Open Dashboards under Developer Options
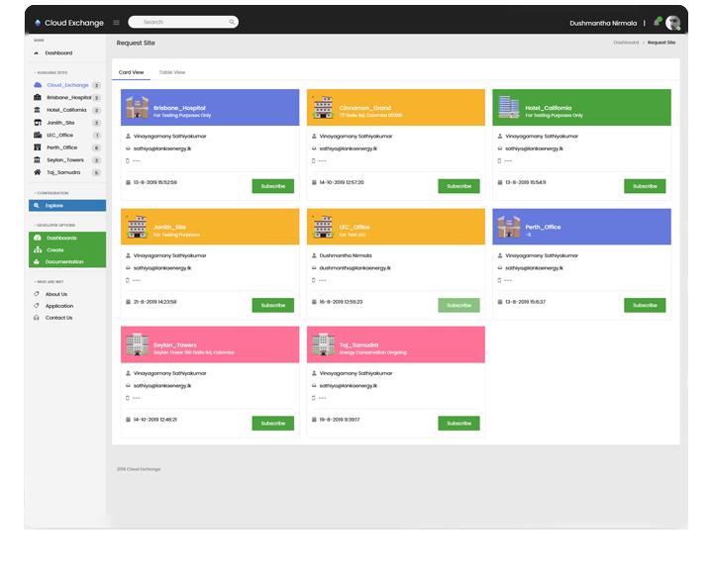The image size is (713, 588). (x=61, y=238)
